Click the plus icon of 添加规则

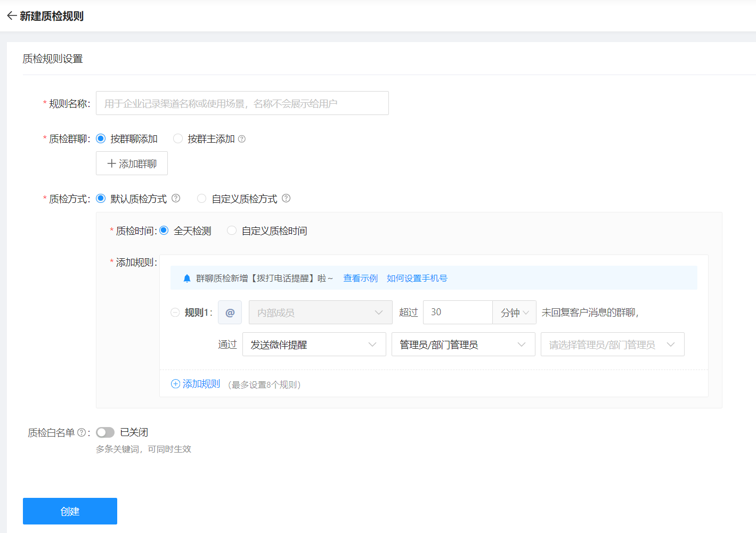coord(175,384)
